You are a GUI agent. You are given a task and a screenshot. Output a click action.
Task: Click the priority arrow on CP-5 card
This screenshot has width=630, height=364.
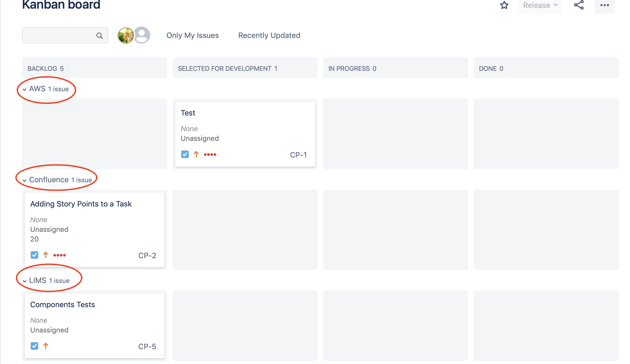pyautogui.click(x=46, y=346)
